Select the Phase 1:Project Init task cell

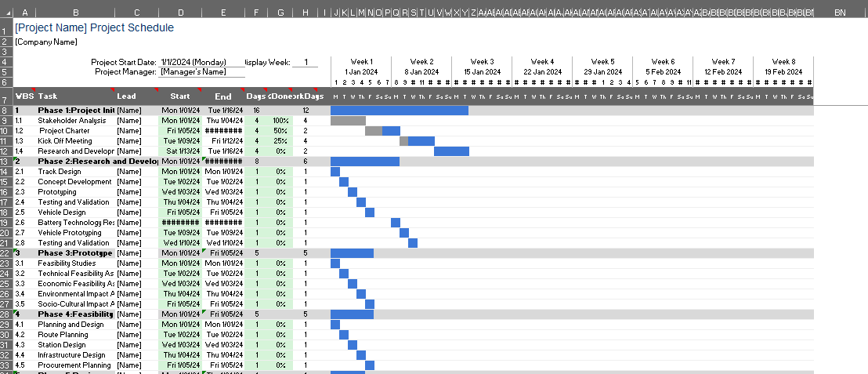[x=75, y=111]
